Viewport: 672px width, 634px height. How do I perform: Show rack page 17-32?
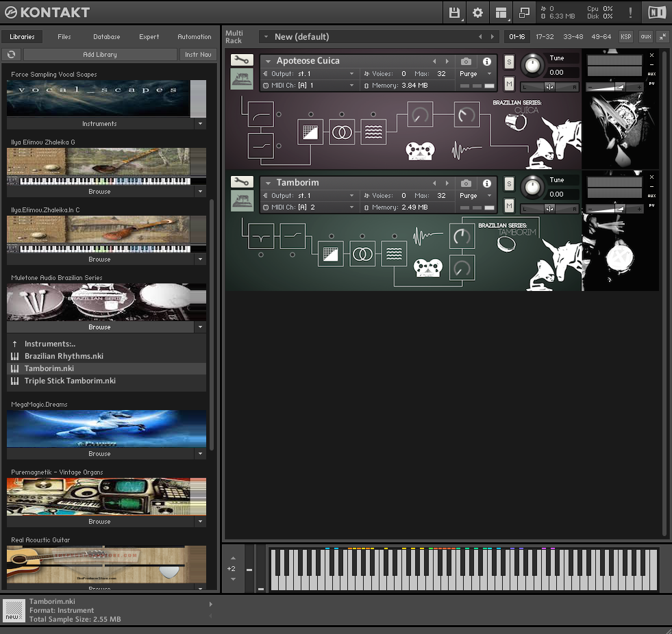(x=545, y=37)
